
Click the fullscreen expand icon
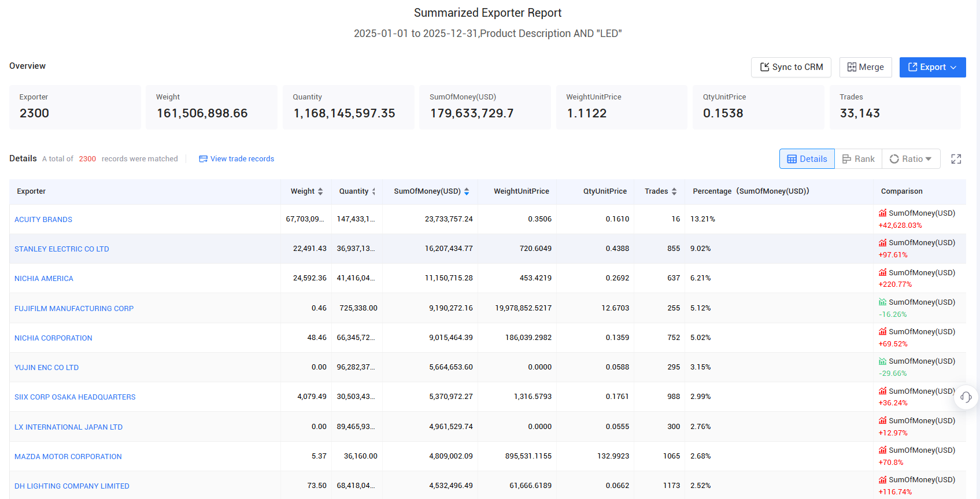coord(956,159)
